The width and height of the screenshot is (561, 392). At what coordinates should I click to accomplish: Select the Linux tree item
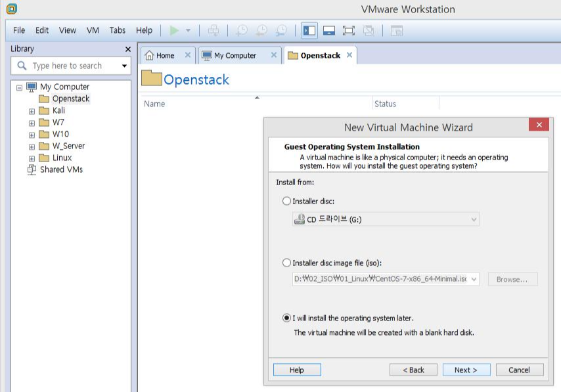[x=62, y=158]
